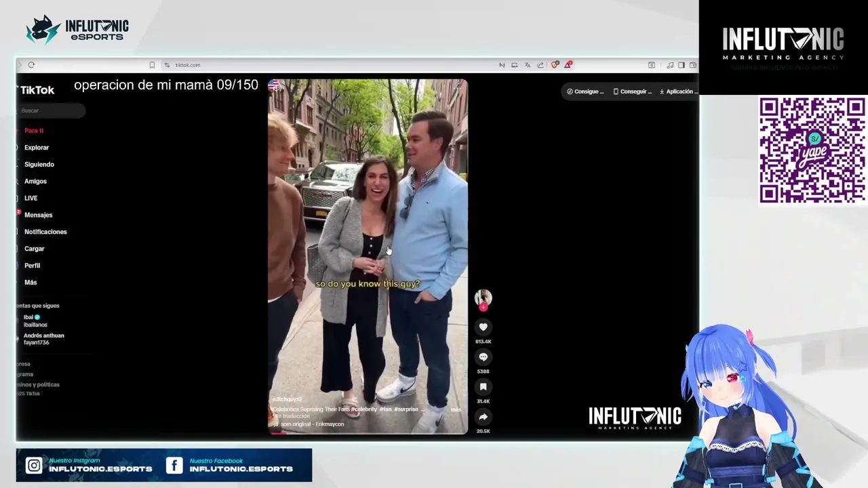Open the #surprise hashtag
The height and width of the screenshot is (488, 868).
click(406, 409)
